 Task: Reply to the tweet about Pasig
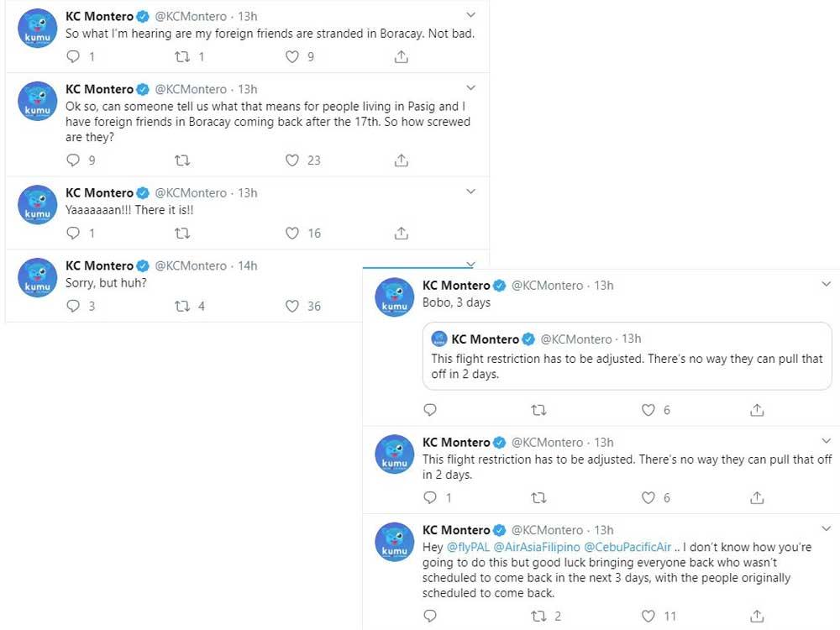click(73, 160)
